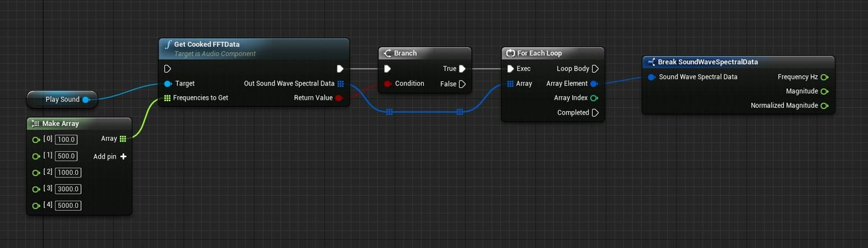Select the For Each Loop node header
868x248 pixels.
[x=553, y=53]
